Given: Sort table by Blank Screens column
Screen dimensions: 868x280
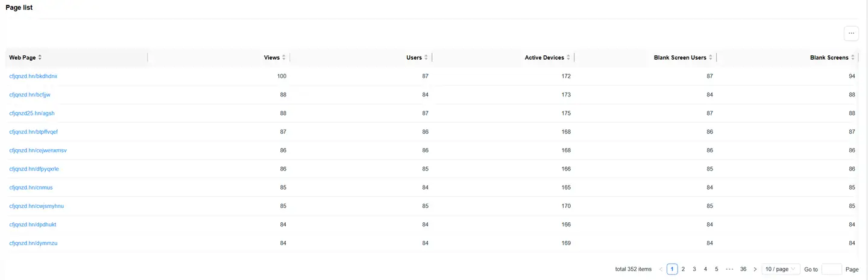Looking at the screenshot, I should coord(853,58).
